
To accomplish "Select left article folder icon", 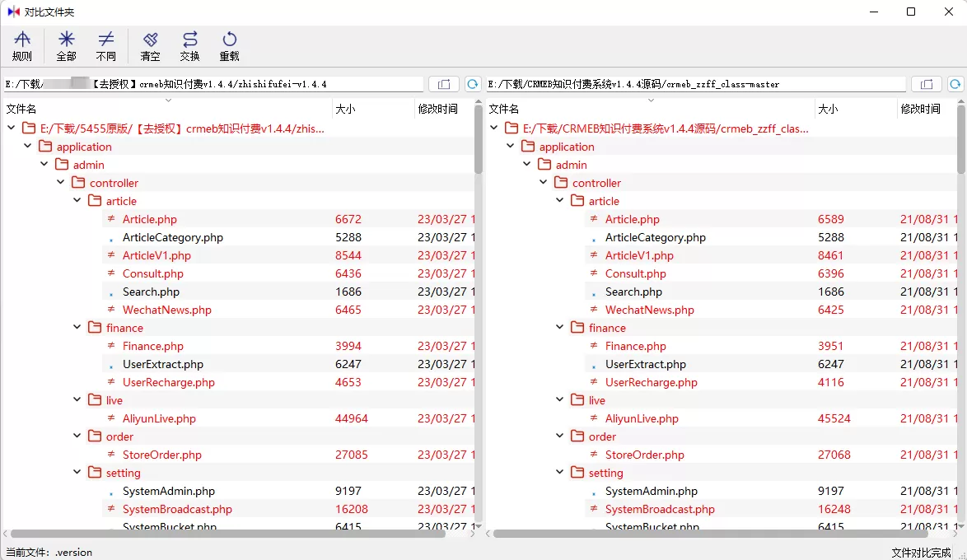I will [95, 200].
